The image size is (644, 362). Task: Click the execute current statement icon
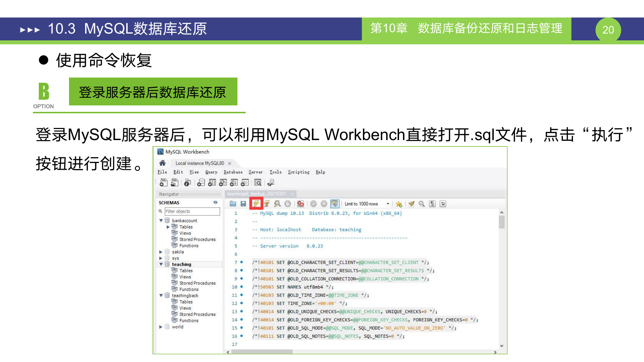click(267, 204)
